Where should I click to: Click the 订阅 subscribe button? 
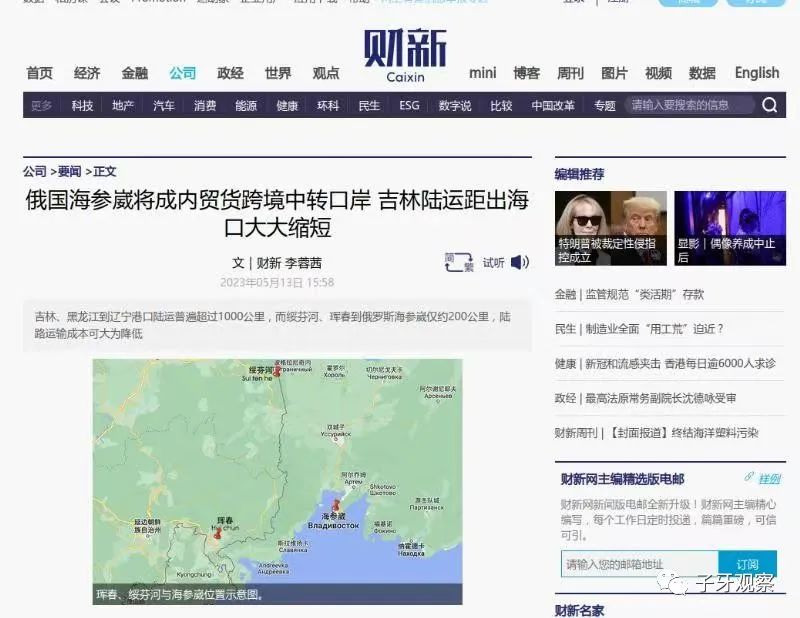tap(747, 564)
